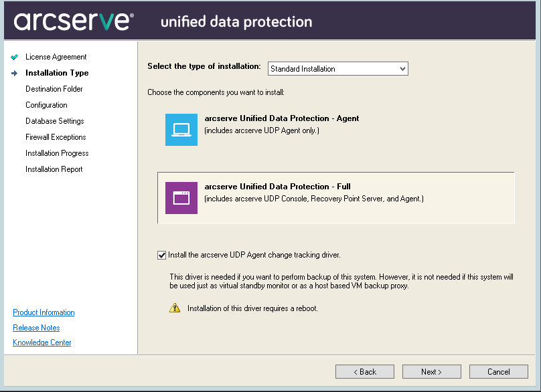Click the yellow reboot warning icon
The image size is (541, 392).
pos(175,308)
